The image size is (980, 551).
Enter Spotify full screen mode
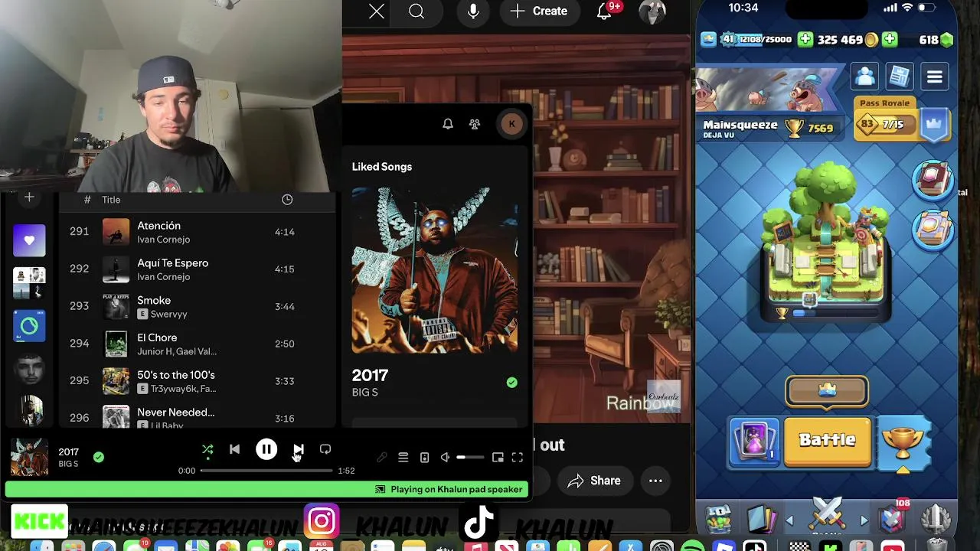518,458
